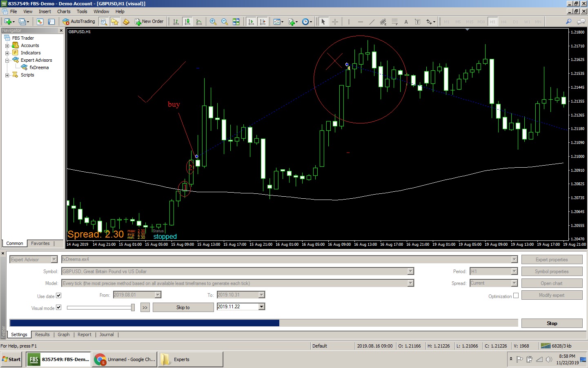Adjust the visual mode speed slider
Image resolution: width=588 pixels, height=368 pixels.
point(133,307)
